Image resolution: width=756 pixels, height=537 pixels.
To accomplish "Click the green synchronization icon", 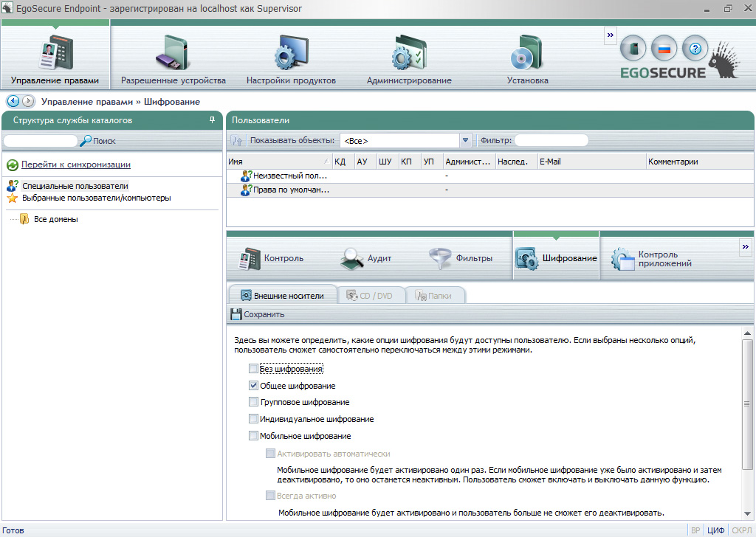I will pos(13,165).
